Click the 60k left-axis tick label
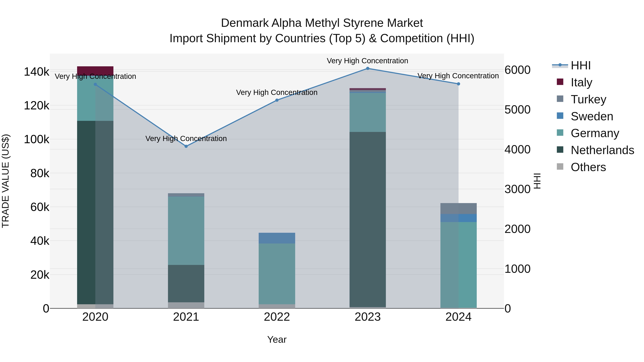This screenshot has height=362, width=644. 40,207
